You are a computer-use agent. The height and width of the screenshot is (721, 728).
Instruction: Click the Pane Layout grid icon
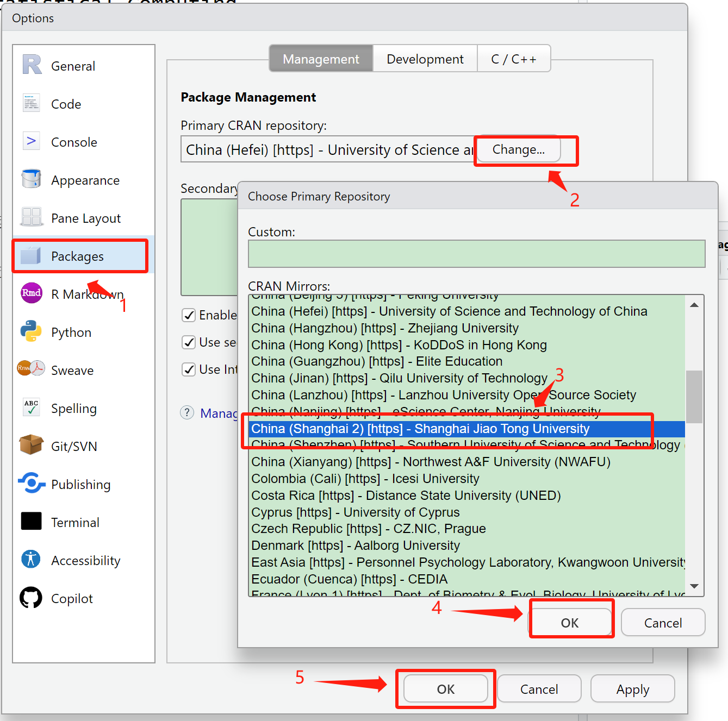click(x=32, y=217)
